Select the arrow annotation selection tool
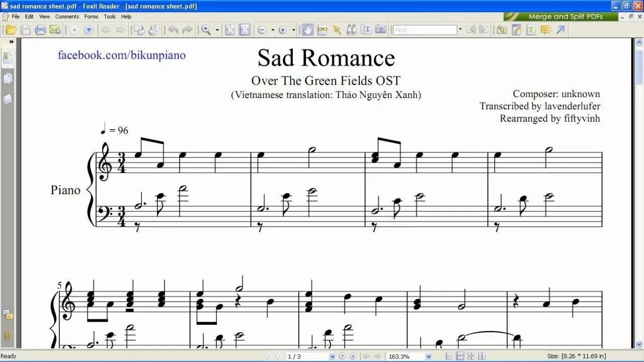The height and width of the screenshot is (362, 644). (x=337, y=30)
